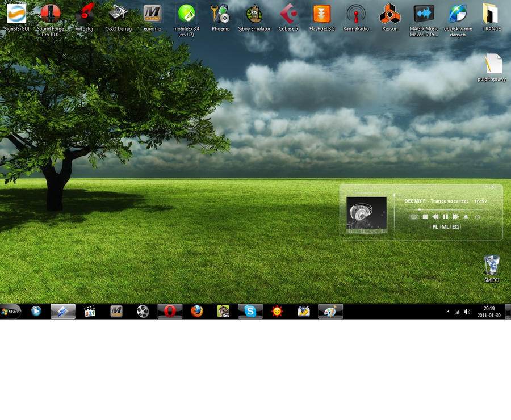This screenshot has width=511, height=420.
Task: Launch Sjboy Emulator shortcut
Action: coord(254,18)
